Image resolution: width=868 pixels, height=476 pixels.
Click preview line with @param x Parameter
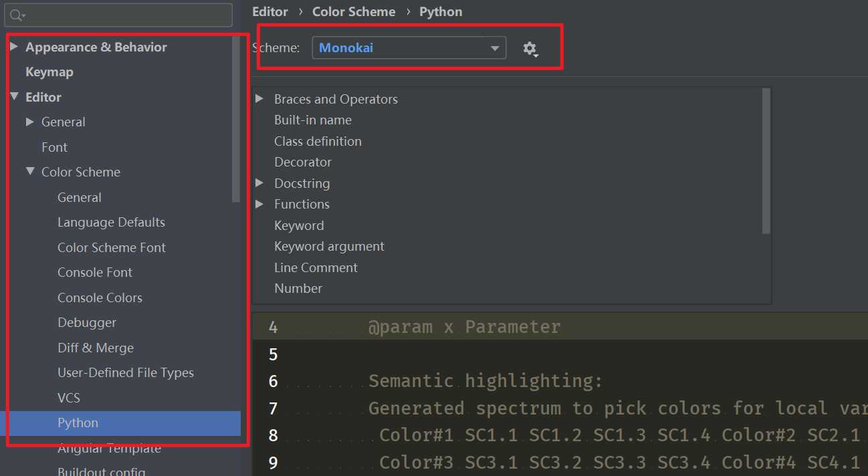464,327
